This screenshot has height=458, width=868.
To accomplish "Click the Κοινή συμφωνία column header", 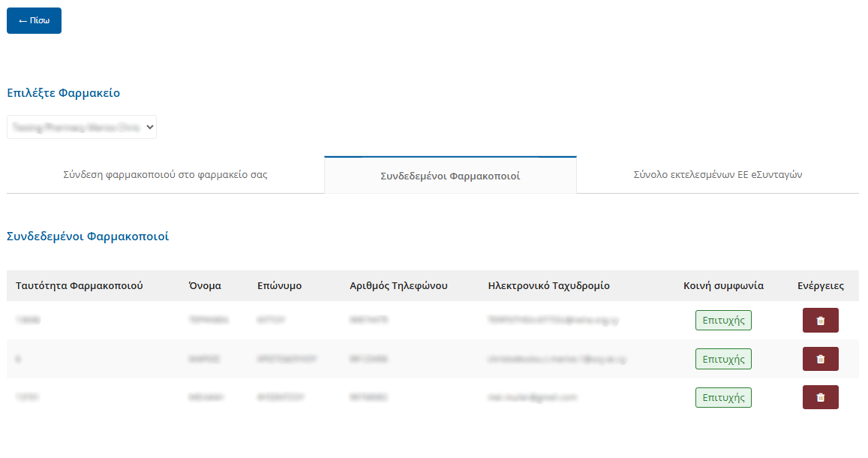I will pyautogui.click(x=723, y=286).
